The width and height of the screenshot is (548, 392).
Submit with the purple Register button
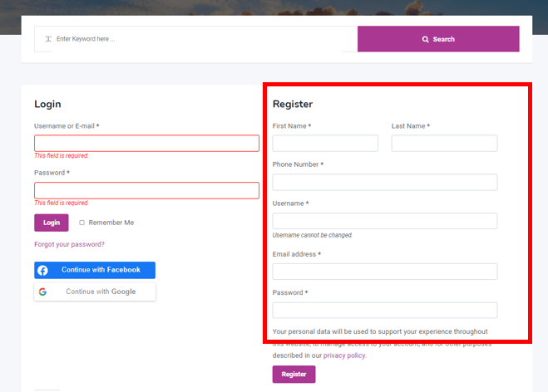(294, 375)
